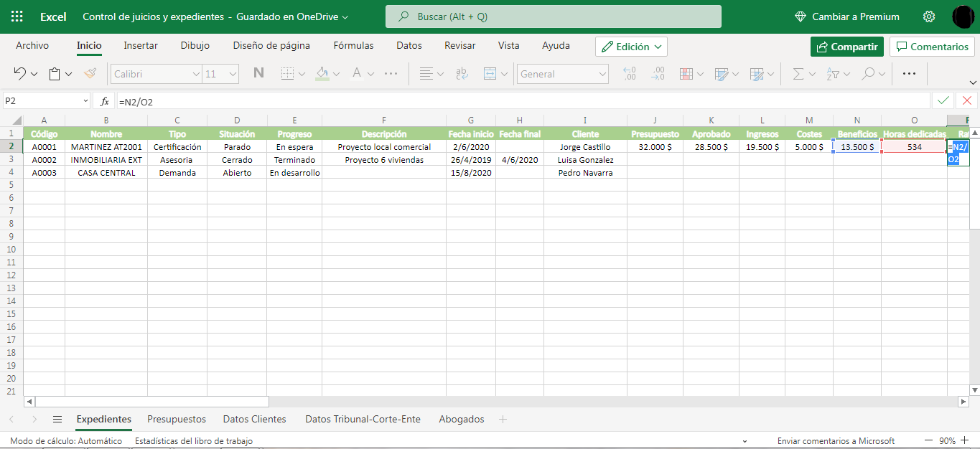Click Estadísticas del libro de trabajo

coord(194,441)
